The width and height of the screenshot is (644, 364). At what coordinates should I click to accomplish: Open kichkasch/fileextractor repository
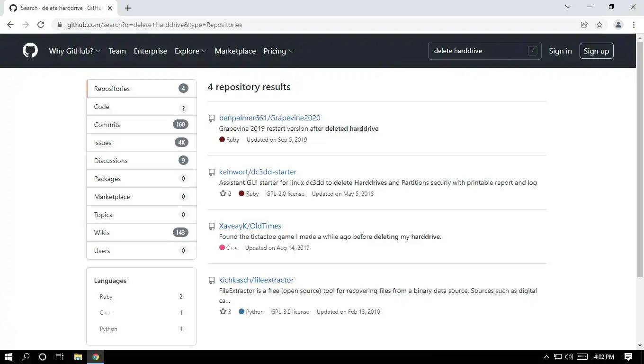[x=256, y=280]
